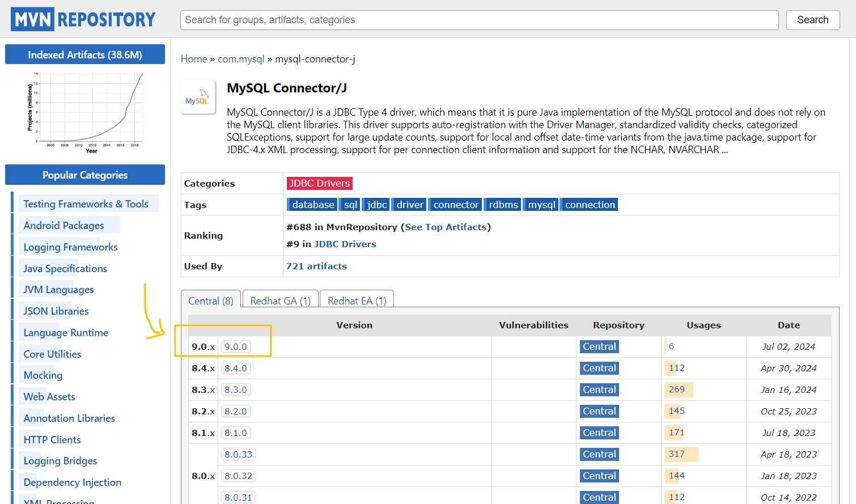Click the Search button
This screenshot has width=856, height=504.
[x=812, y=20]
